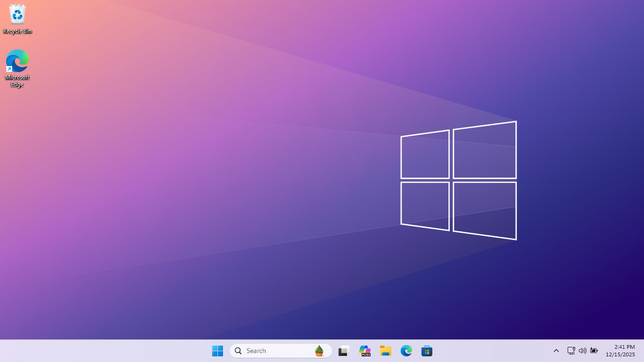Launch Microsoft Edge from the taskbar

406,351
